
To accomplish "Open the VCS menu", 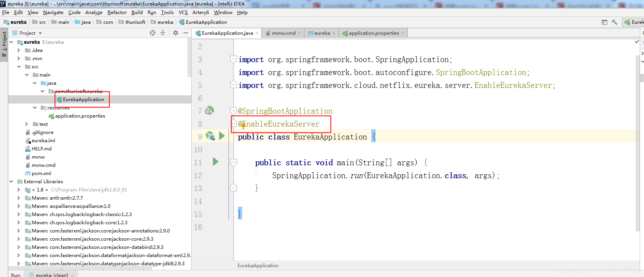I will (x=183, y=12).
